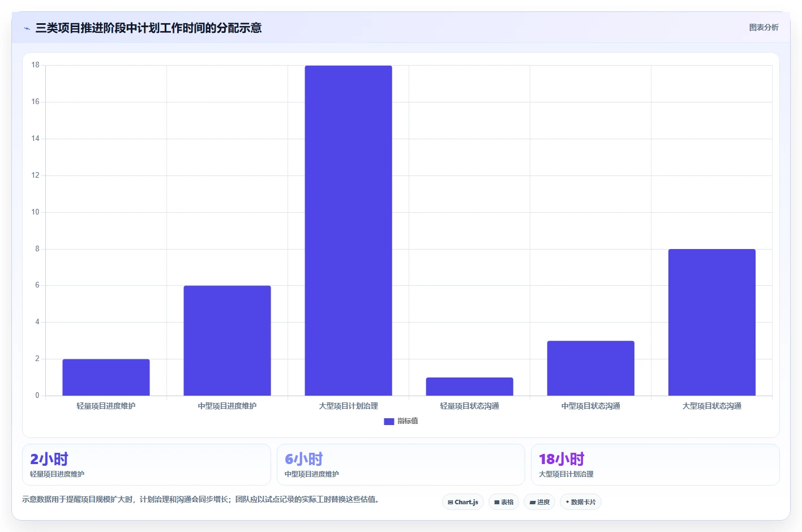
Task: Click the 轻量项目进度维护 axis label
Action: [x=106, y=406]
